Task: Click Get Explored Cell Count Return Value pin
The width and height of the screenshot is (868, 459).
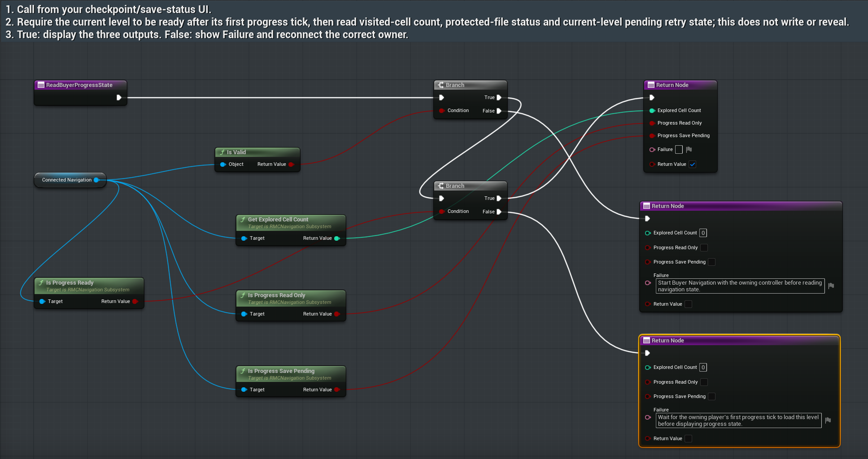Action: 337,238
